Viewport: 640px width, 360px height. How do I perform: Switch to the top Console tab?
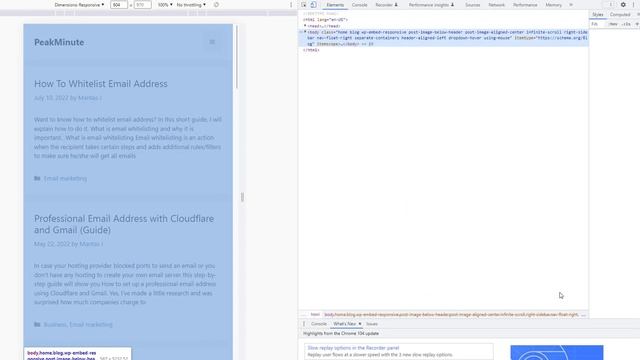point(360,5)
